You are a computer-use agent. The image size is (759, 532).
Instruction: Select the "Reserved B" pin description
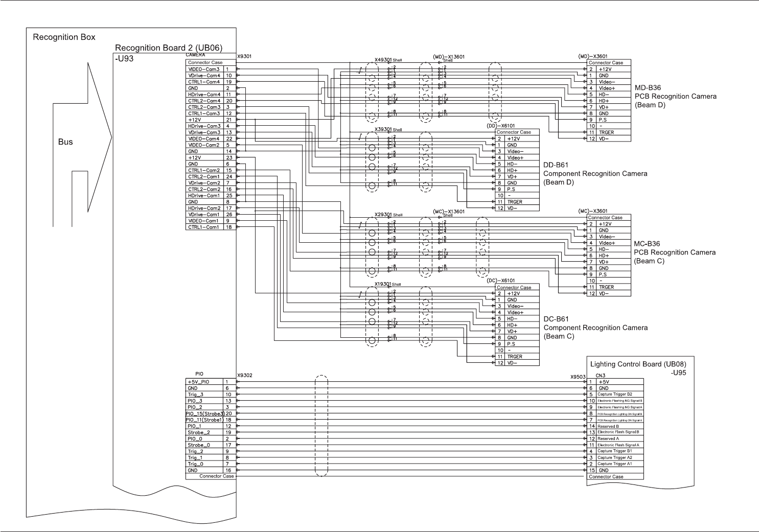point(608,426)
